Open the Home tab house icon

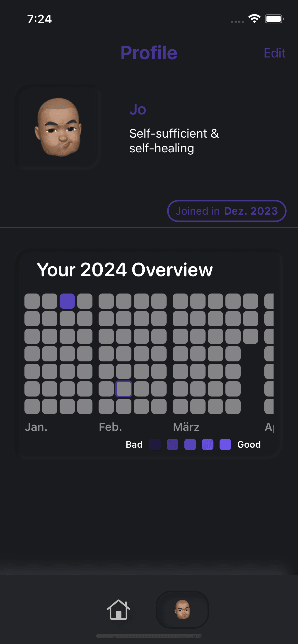[x=118, y=610]
